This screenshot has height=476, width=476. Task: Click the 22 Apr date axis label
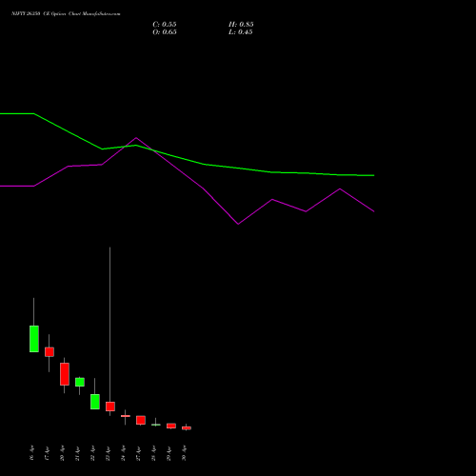click(92, 453)
